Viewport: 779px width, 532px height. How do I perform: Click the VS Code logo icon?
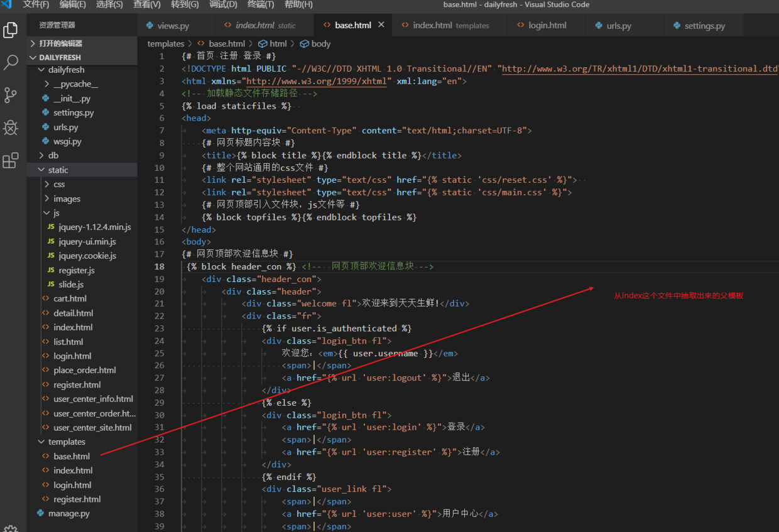pyautogui.click(x=7, y=4)
